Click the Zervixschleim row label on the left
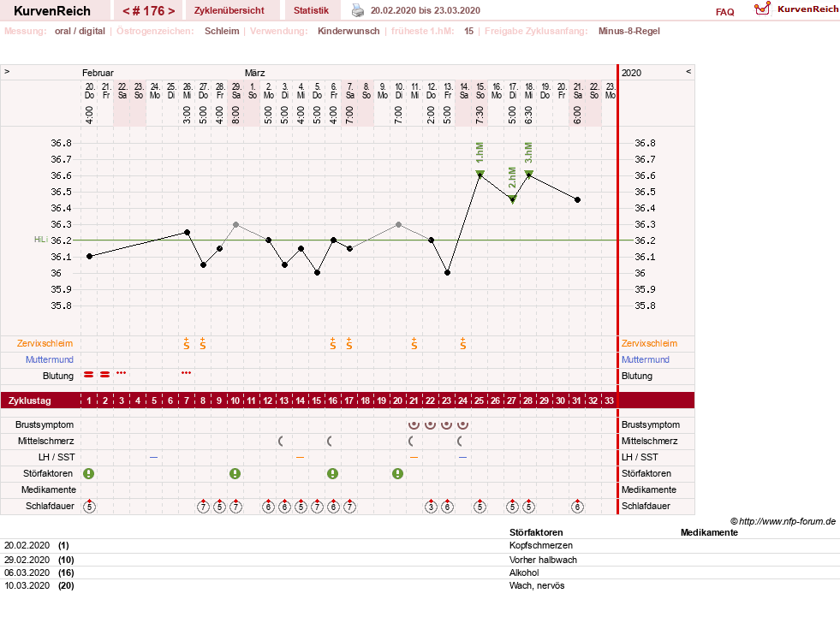 pos(45,343)
